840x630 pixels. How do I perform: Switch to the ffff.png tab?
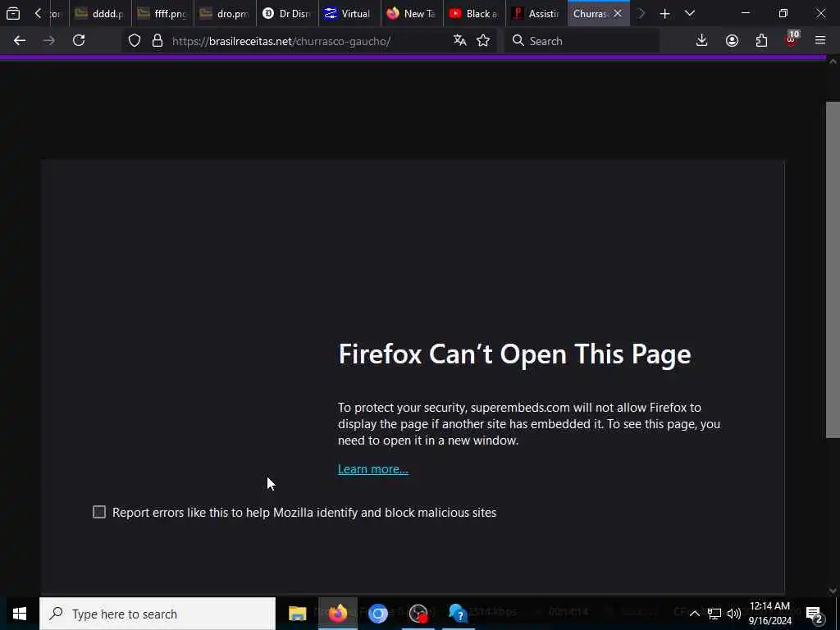(x=162, y=13)
